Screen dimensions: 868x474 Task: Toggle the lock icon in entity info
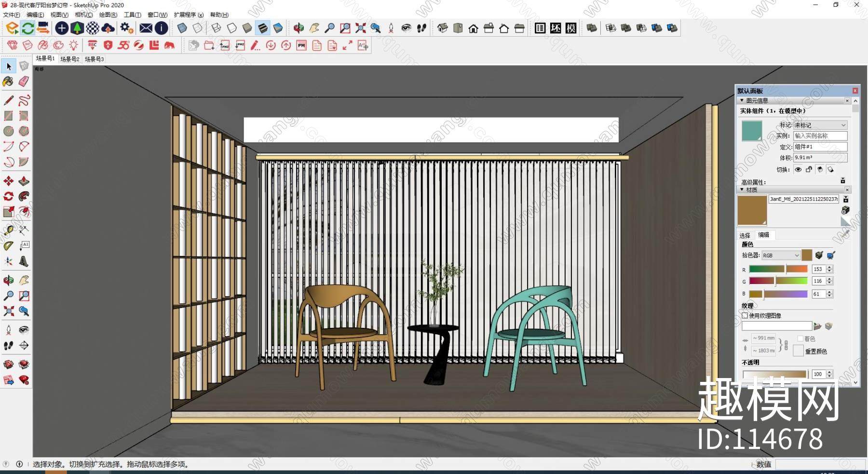[809, 169]
